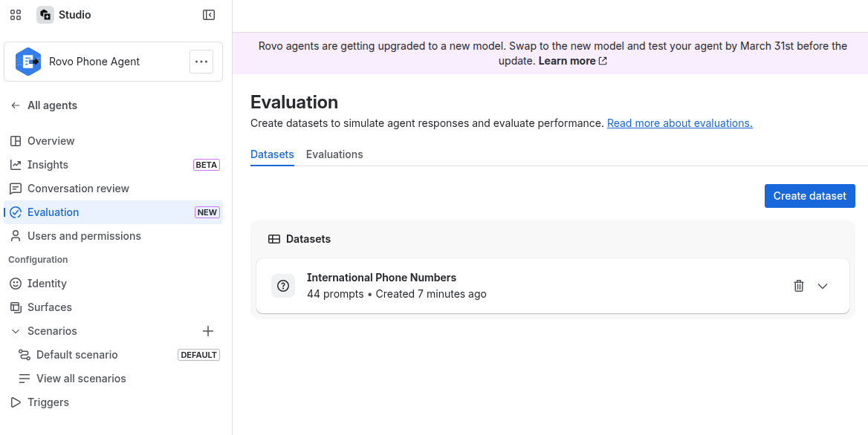
Task: Open Users and permissions
Action: pos(113,236)
